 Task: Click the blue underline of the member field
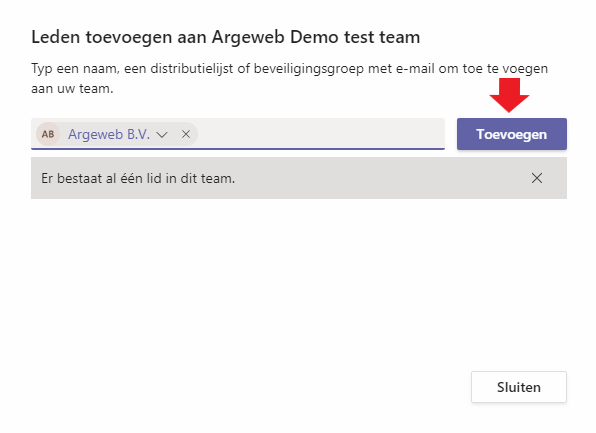pos(238,149)
